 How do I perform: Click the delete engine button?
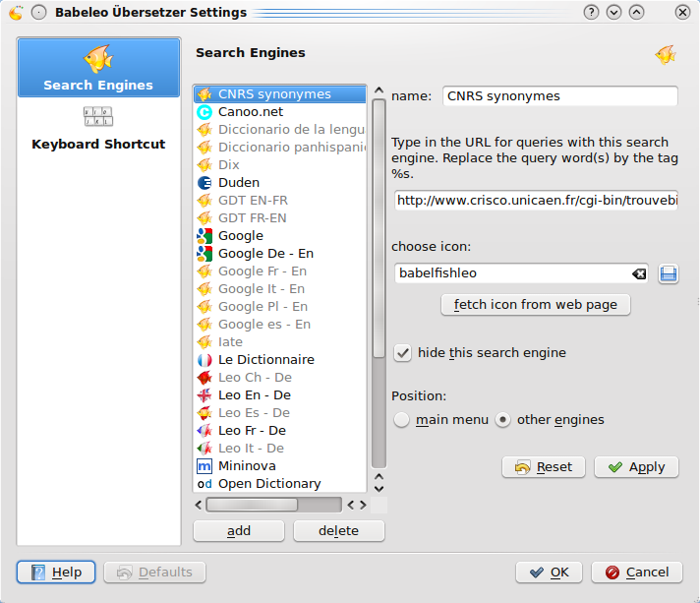[x=339, y=530]
